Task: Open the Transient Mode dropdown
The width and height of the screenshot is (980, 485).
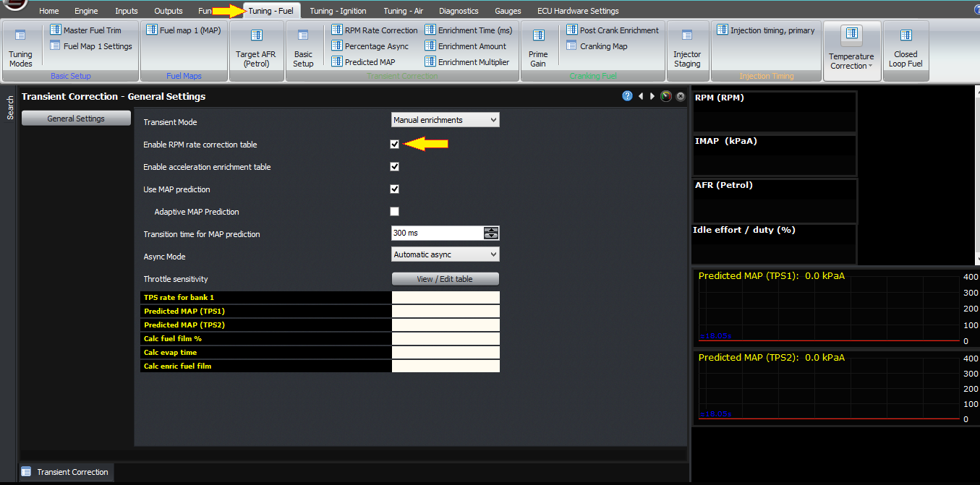Action: [446, 120]
